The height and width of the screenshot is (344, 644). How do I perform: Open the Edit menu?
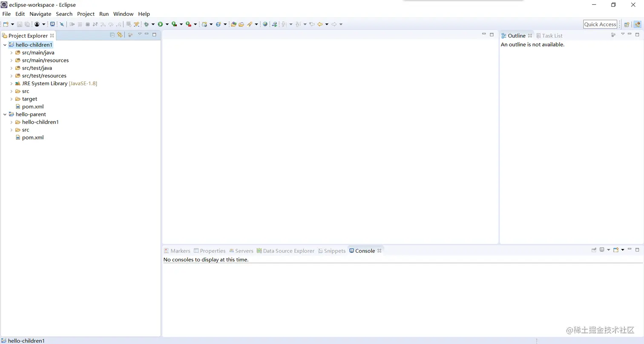(x=20, y=14)
